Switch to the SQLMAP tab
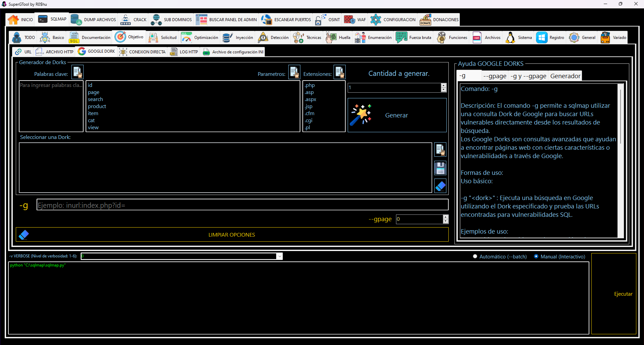The image size is (644, 345). pyautogui.click(x=52, y=19)
